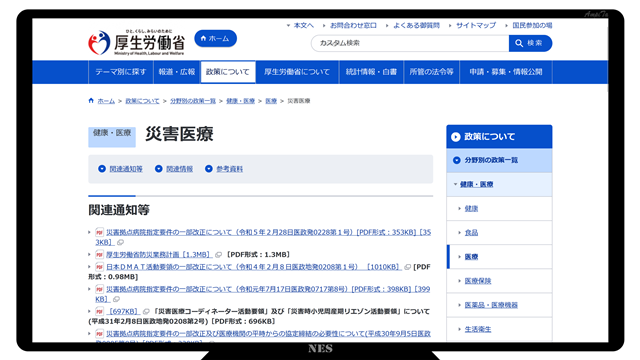The width and height of the screenshot is (640, 360).
Task: Click the new-window icon after 厚生労働省防災業務計画 link
Action: coord(218,255)
